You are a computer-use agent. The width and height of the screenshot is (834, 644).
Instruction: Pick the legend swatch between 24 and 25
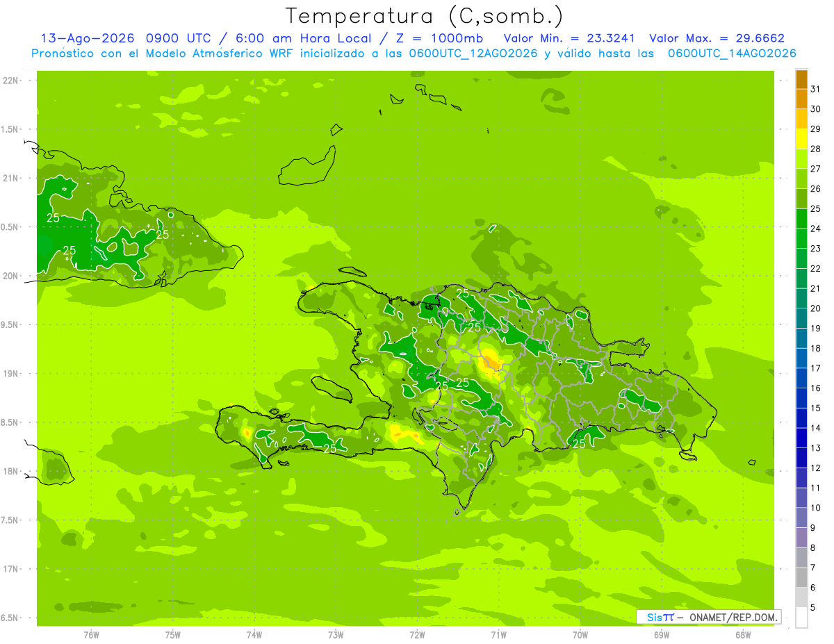click(x=801, y=218)
